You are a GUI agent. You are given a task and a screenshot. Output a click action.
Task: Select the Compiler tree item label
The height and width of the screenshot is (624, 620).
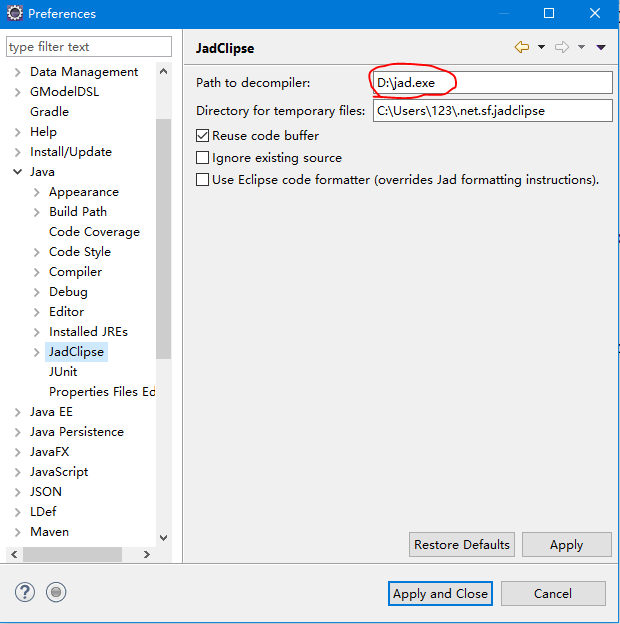point(75,272)
